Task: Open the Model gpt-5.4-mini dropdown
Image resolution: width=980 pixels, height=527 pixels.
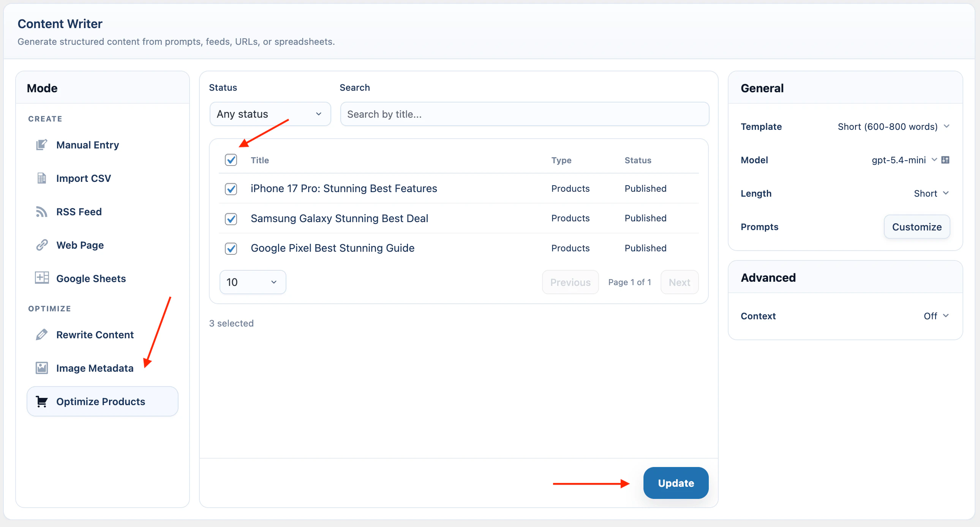Action: click(x=904, y=160)
